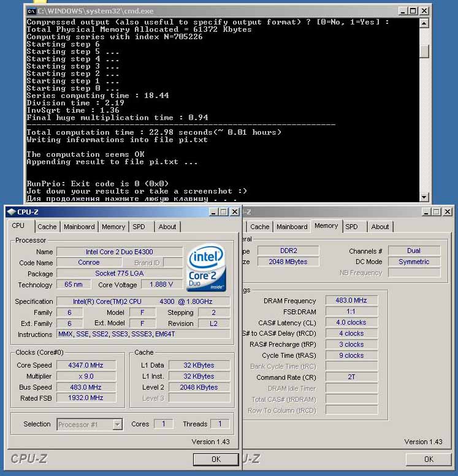Minimize the left CPU-Z window

point(213,212)
